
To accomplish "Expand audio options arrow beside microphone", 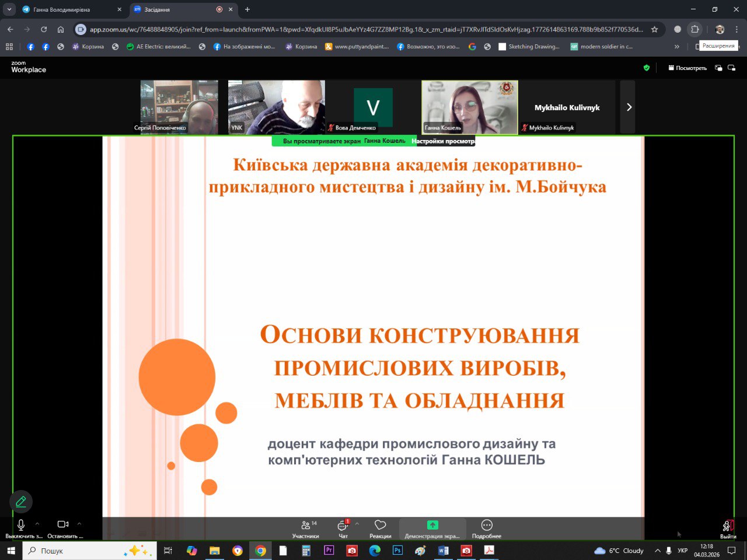I will (37, 524).
